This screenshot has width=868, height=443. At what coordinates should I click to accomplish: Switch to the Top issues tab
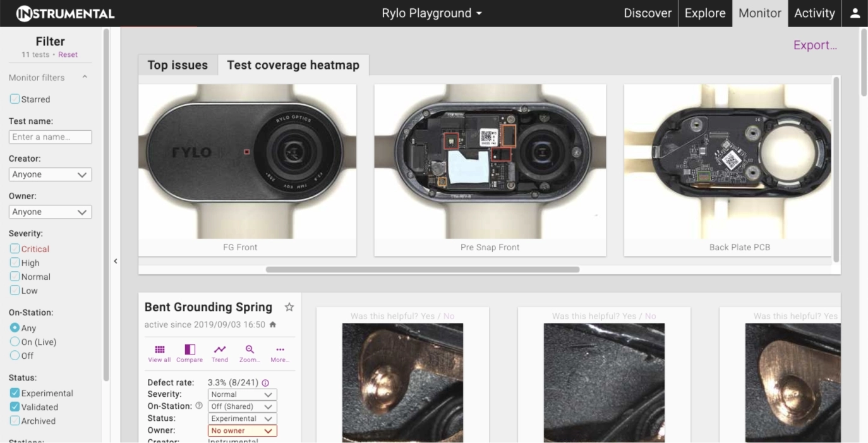point(178,65)
